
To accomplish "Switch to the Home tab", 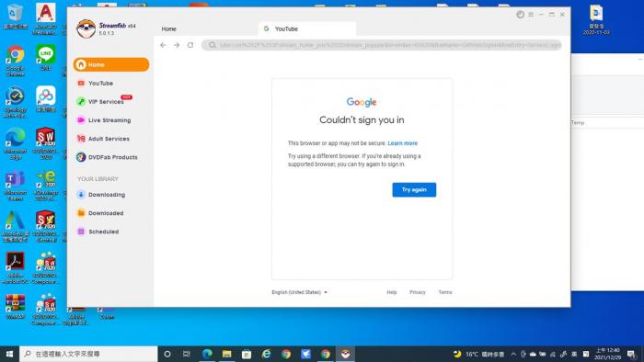I will (168, 29).
